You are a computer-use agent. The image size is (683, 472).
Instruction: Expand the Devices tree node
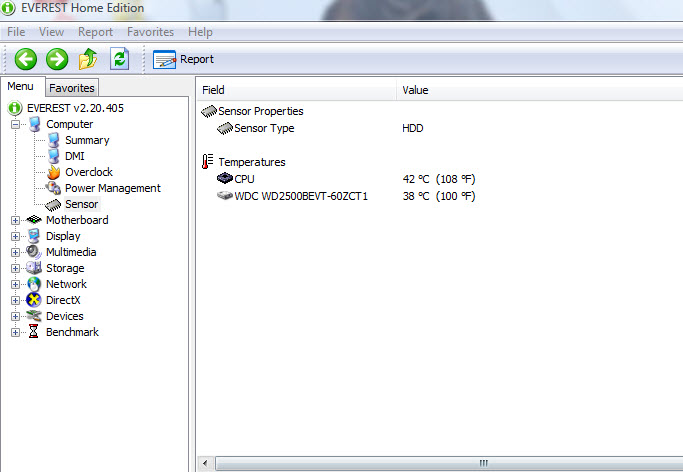coord(15,316)
